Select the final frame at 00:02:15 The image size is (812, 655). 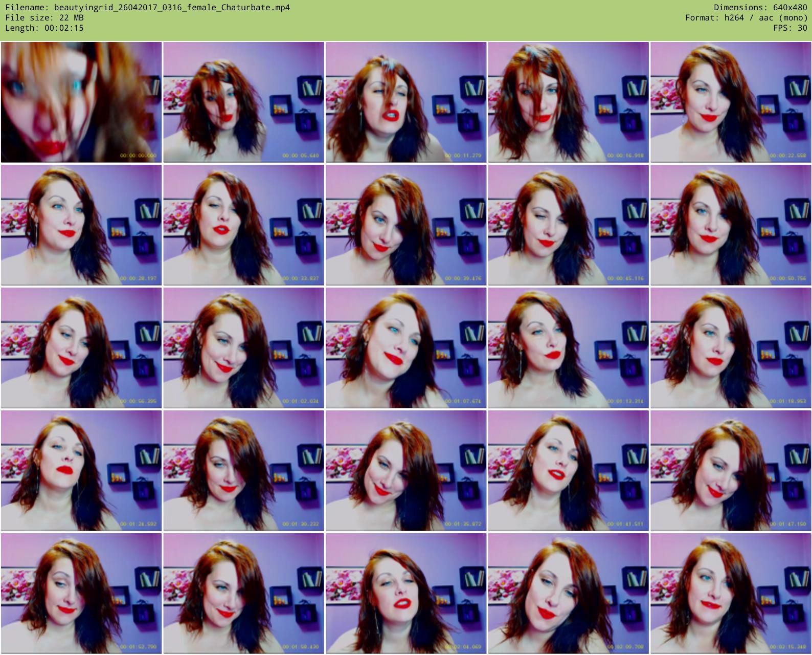[731, 594]
